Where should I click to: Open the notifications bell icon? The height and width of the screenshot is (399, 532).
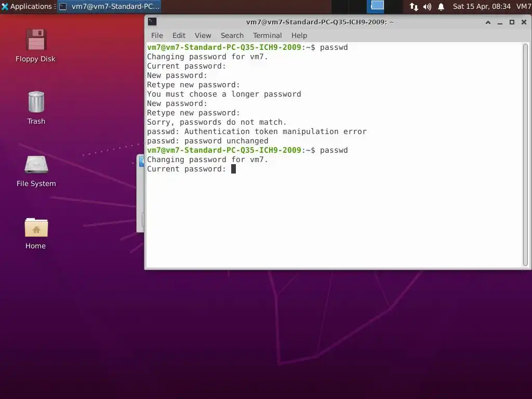(x=441, y=6)
